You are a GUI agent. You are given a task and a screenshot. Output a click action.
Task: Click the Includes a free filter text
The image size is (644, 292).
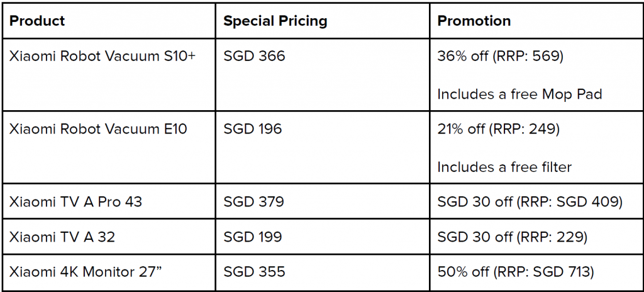click(504, 167)
